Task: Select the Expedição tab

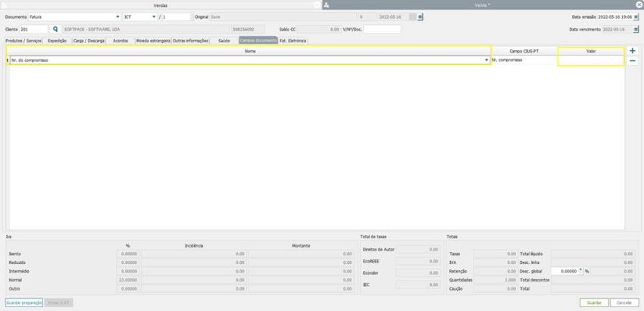Action: [x=58, y=40]
